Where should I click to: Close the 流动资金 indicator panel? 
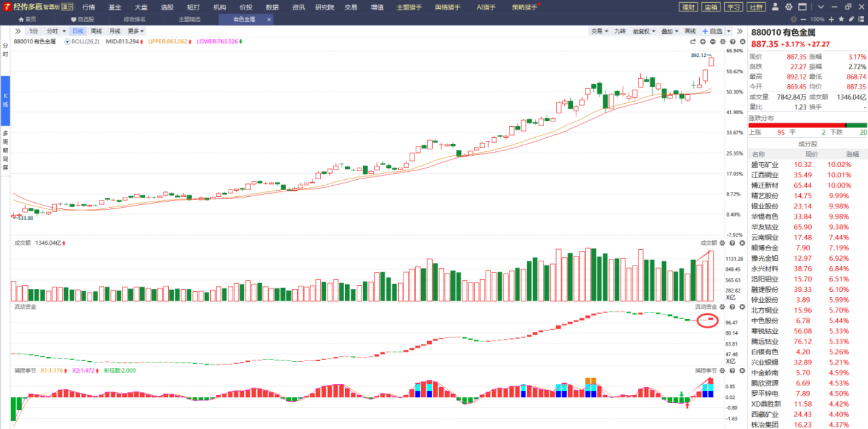pyautogui.click(x=742, y=307)
